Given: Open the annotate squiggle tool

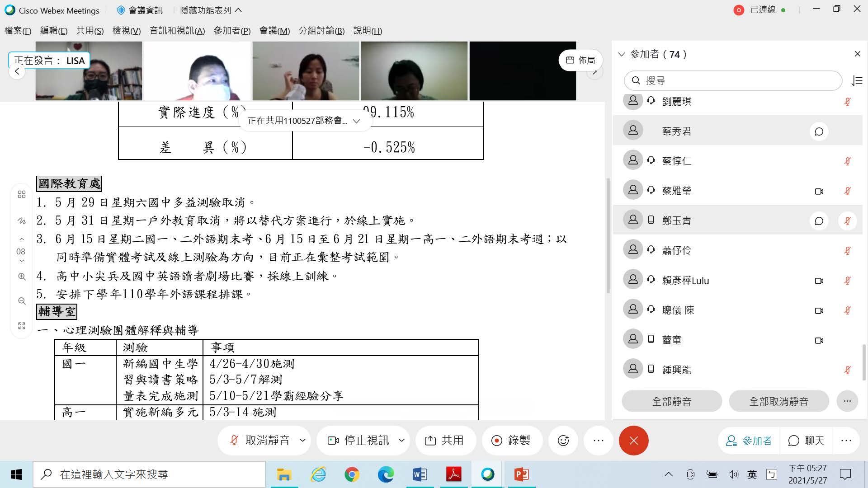Looking at the screenshot, I should [x=22, y=221].
